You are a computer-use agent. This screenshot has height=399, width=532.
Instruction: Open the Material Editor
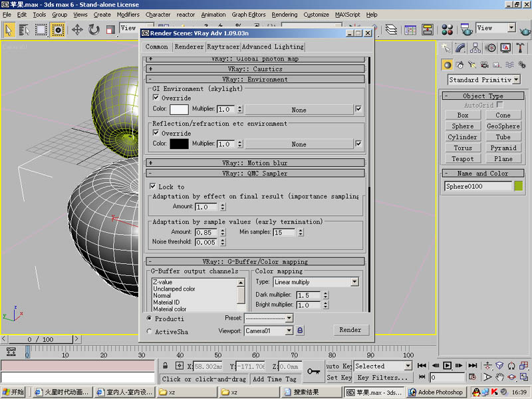click(x=447, y=30)
